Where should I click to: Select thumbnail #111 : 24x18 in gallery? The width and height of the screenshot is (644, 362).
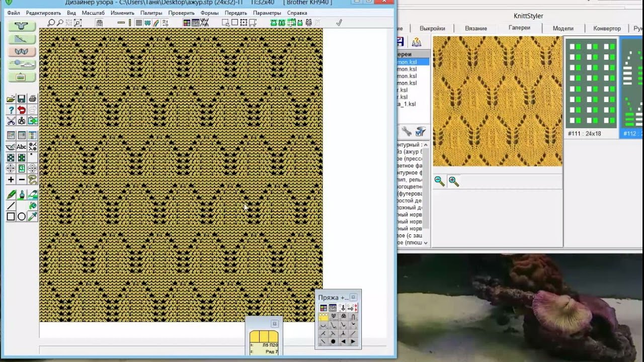pyautogui.click(x=591, y=88)
